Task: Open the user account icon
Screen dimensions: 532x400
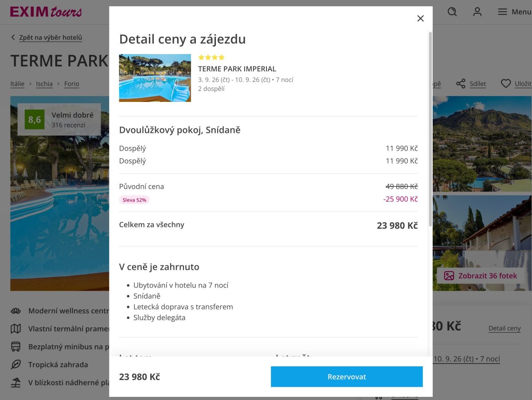Action: click(477, 12)
